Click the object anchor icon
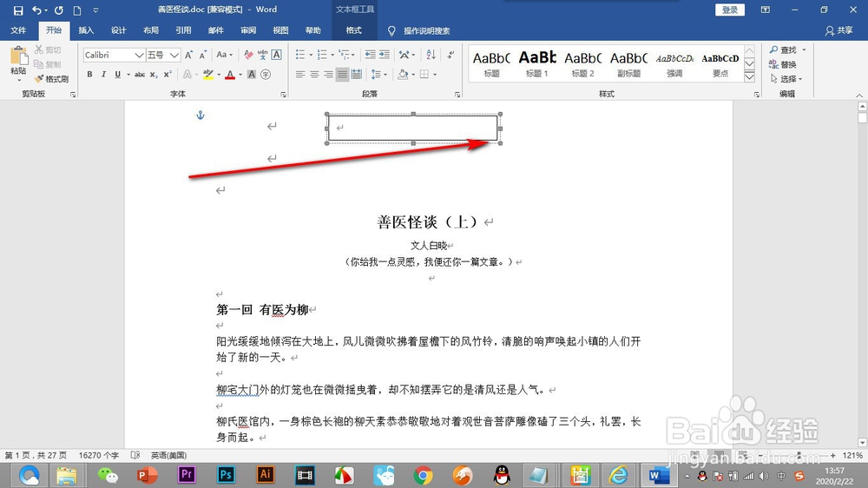The image size is (868, 488). click(201, 115)
